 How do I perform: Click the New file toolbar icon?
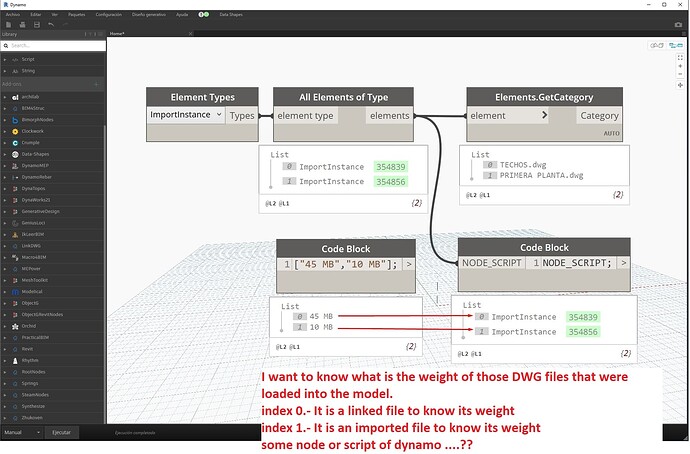click(9, 25)
